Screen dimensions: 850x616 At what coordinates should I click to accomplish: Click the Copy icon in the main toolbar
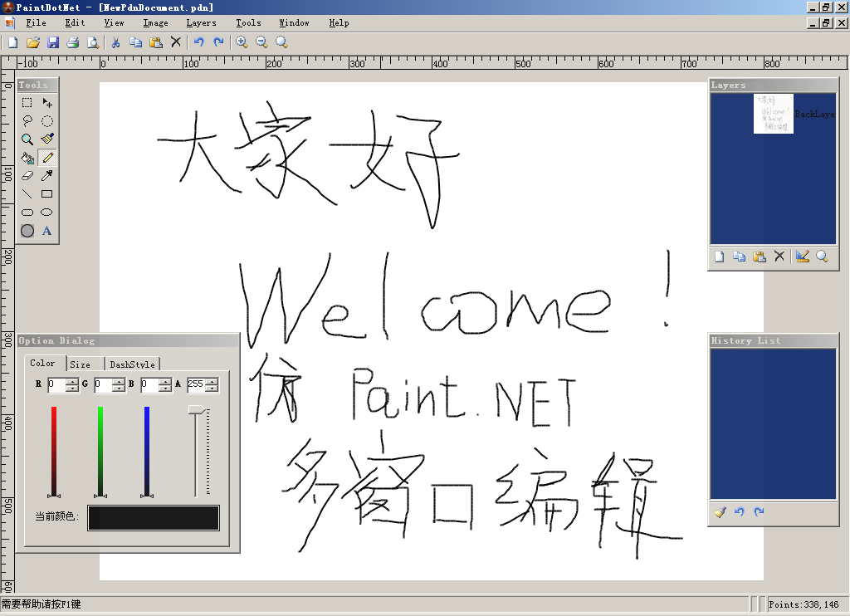tap(135, 42)
